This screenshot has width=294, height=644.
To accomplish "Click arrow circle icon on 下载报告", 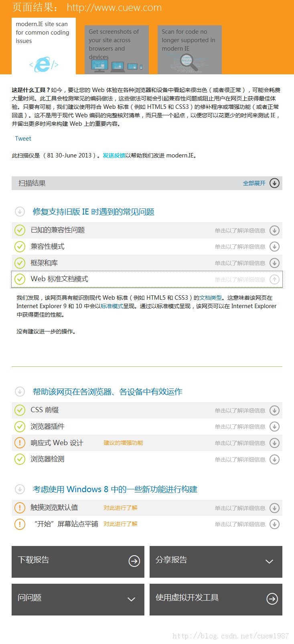I will pyautogui.click(x=134, y=561).
